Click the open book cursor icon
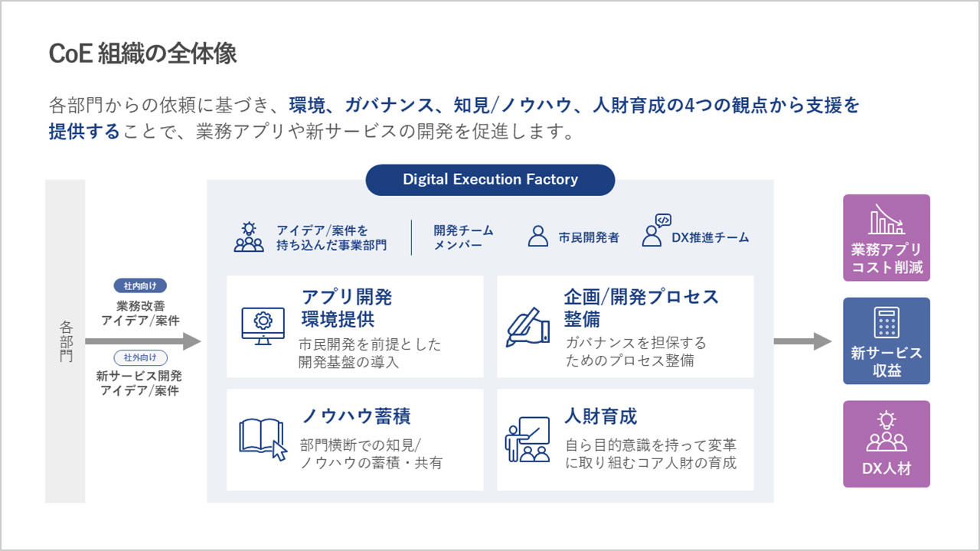The image size is (980, 551). [263, 439]
